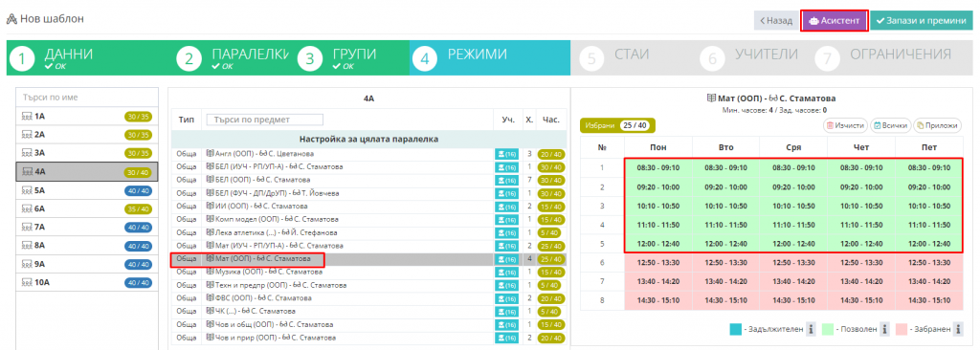Select class 9А in list

87,264
